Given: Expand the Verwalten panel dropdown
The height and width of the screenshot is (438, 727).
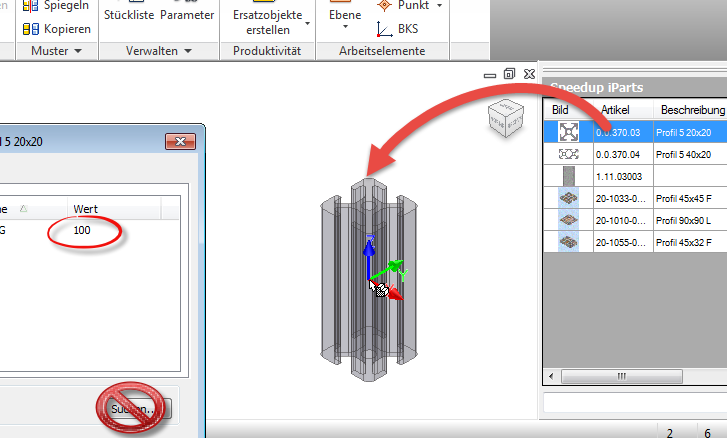Looking at the screenshot, I should 185,51.
